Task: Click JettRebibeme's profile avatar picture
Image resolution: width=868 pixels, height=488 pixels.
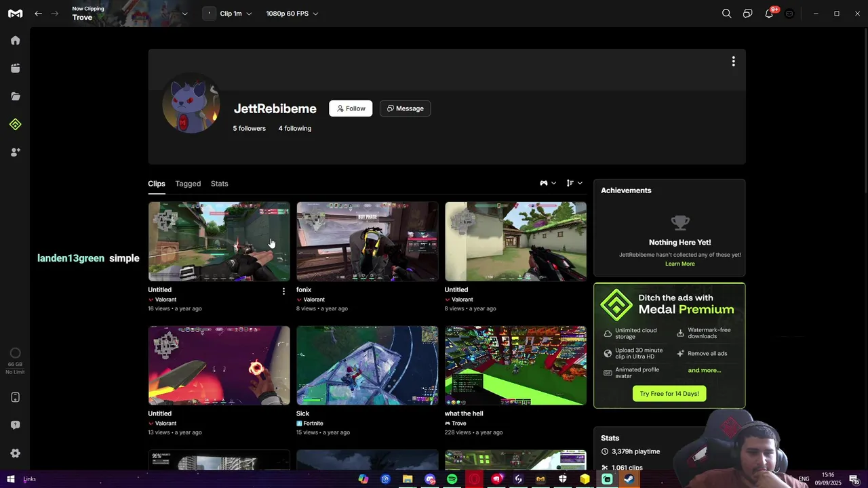Action: pyautogui.click(x=191, y=103)
